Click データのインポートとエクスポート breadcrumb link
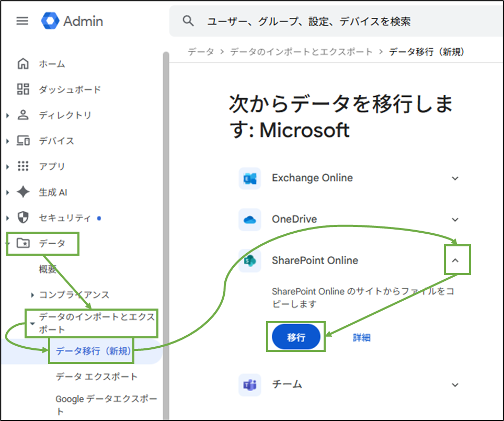504x421 pixels. point(301,52)
